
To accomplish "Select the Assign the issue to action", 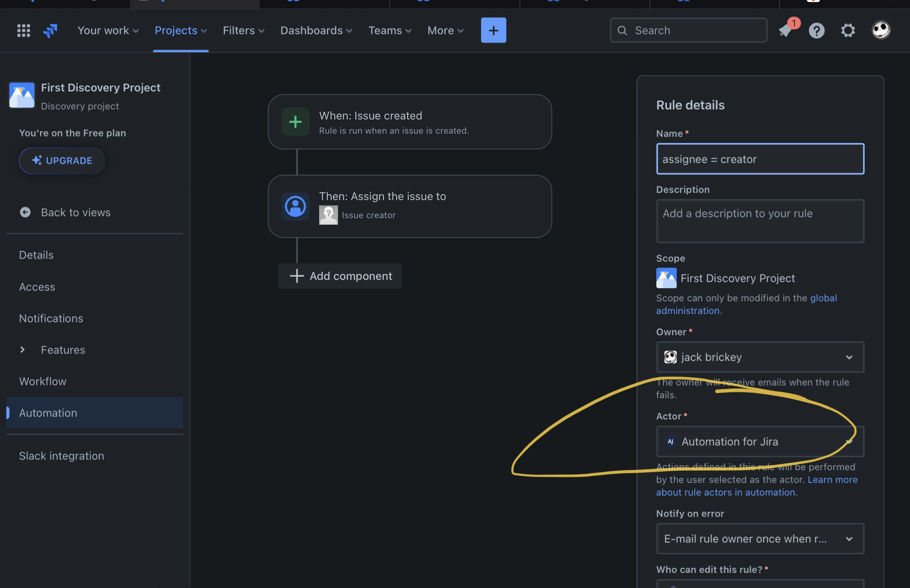I will tap(410, 206).
